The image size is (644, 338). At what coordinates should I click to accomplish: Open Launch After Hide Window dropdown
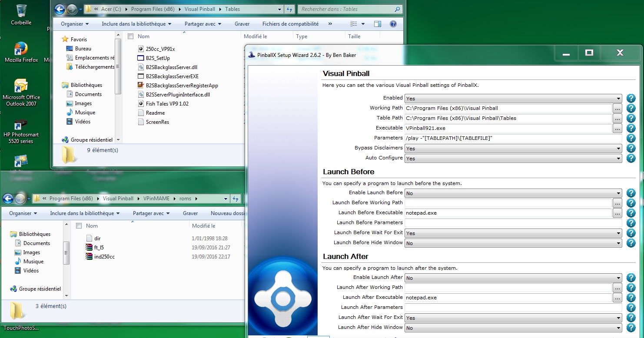(x=513, y=328)
